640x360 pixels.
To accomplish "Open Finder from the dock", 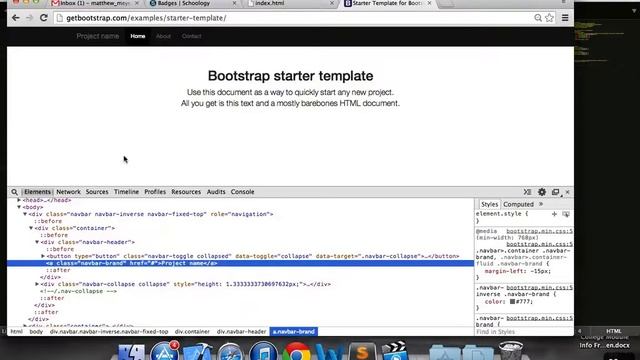I will point(131,352).
